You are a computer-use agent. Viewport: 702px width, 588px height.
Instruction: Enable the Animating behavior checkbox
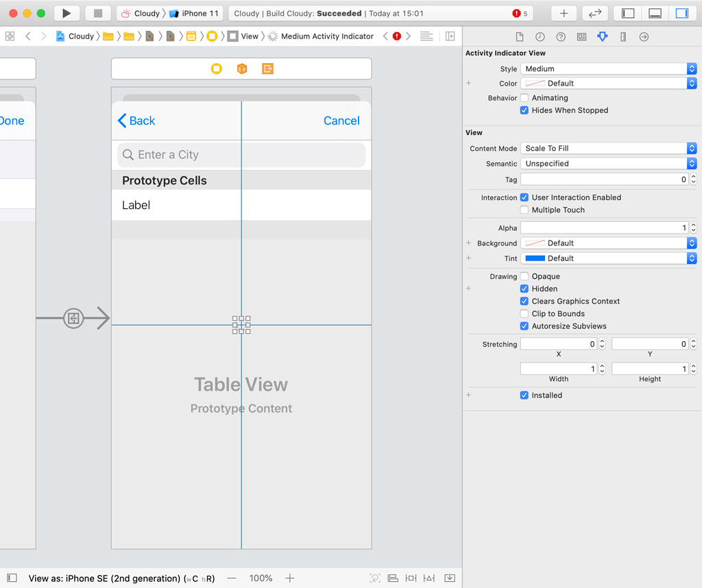click(524, 98)
